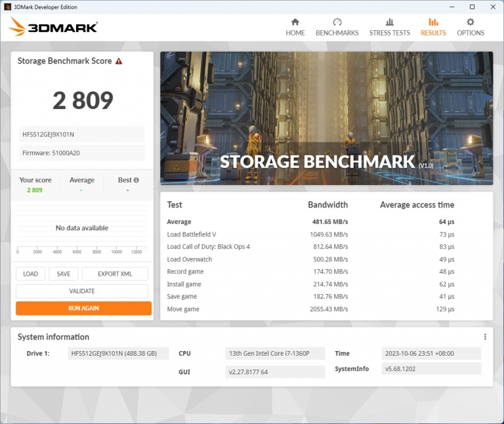Click the Drive 1 value field
The height and width of the screenshot is (424, 504).
click(x=118, y=353)
